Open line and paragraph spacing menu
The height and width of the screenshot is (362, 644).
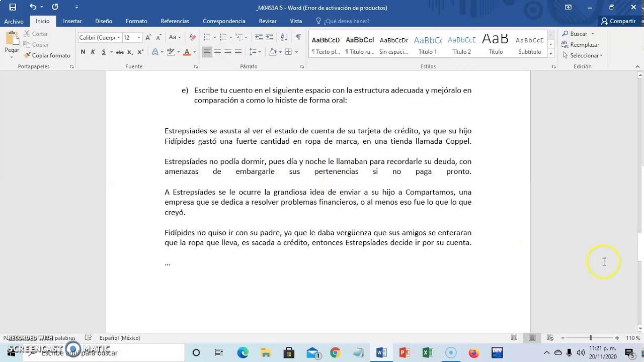click(x=254, y=52)
